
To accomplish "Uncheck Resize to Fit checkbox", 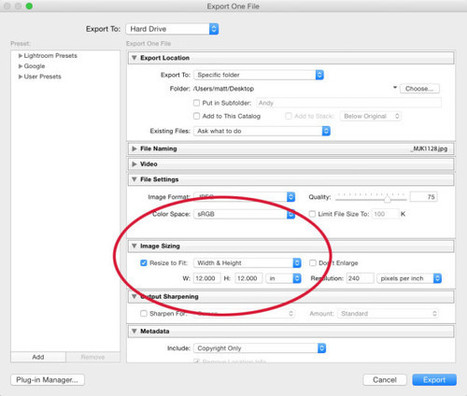I will [x=144, y=263].
